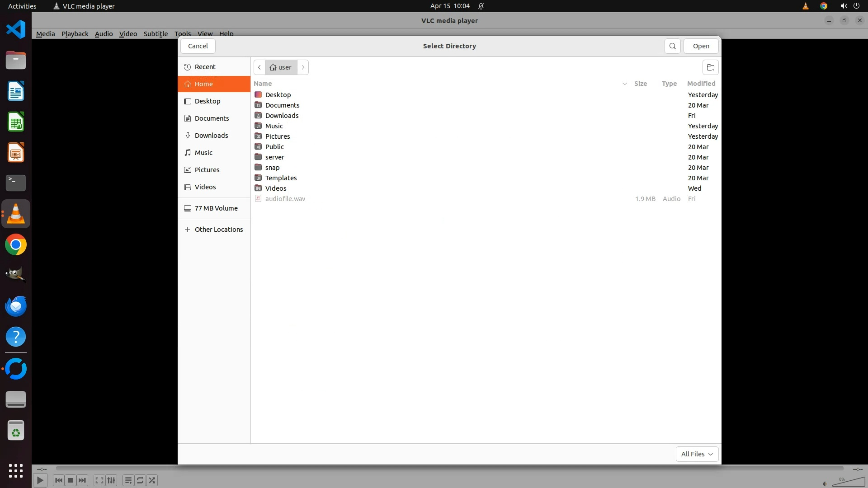
Task: Open extended settings equalizer icon
Action: coord(111,480)
